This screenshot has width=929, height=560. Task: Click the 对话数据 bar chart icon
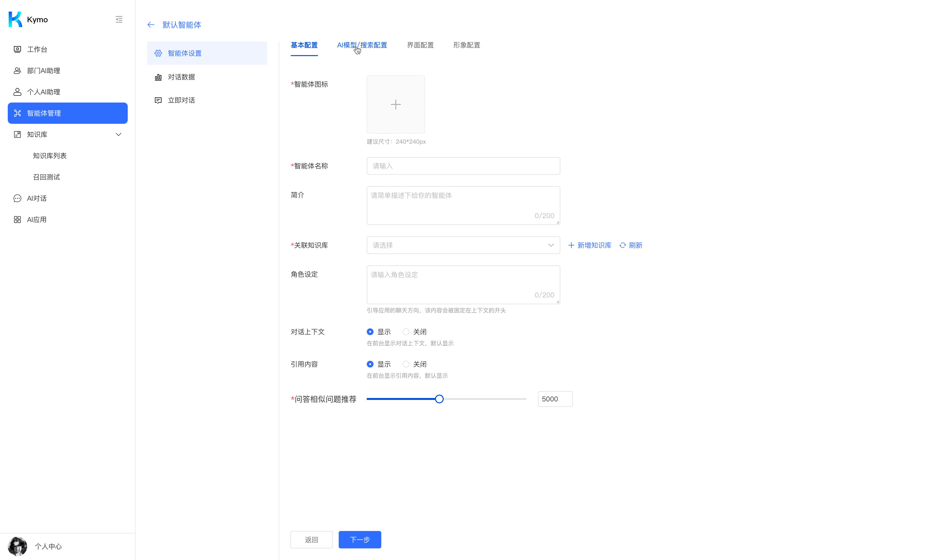tap(158, 77)
